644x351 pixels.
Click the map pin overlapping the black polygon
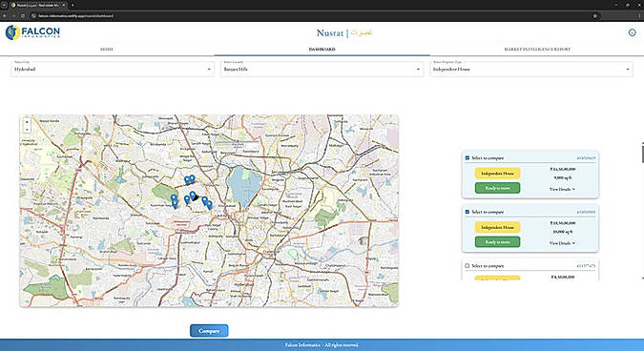(193, 196)
